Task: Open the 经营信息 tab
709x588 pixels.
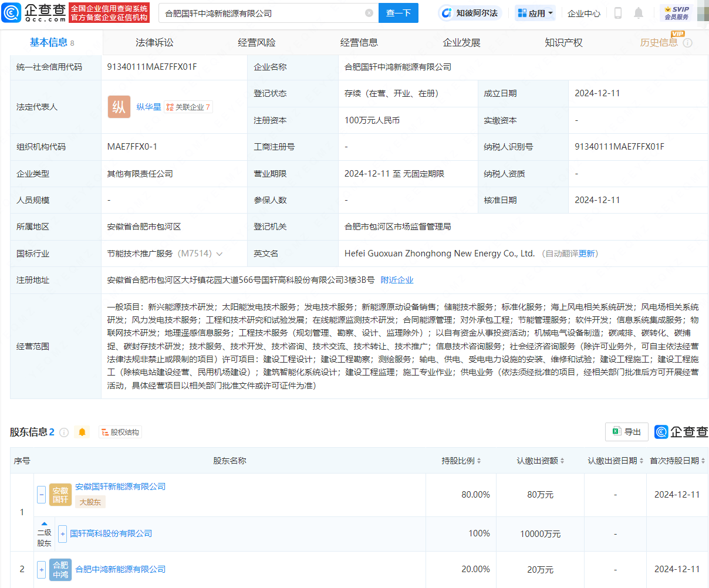Action: 359,42
